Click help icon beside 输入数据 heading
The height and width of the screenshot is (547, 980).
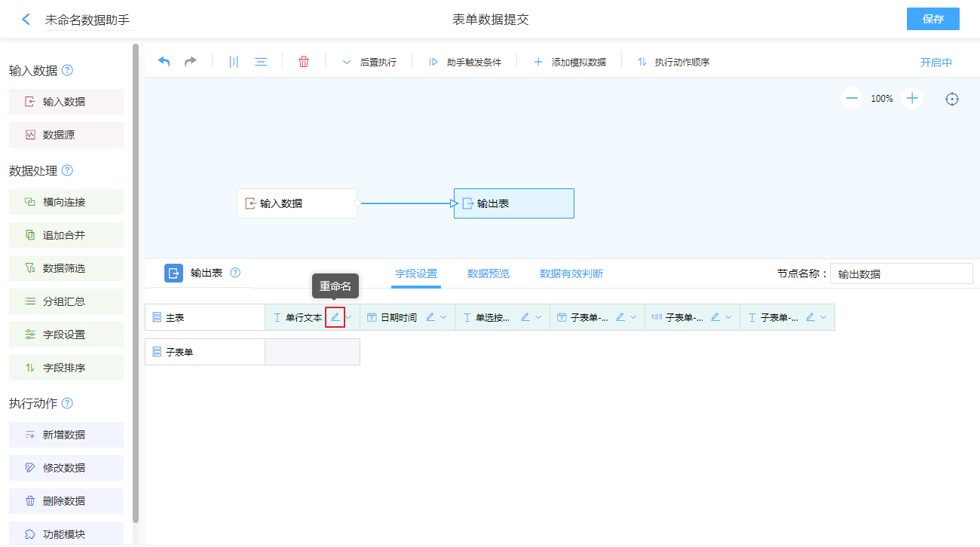coord(67,70)
